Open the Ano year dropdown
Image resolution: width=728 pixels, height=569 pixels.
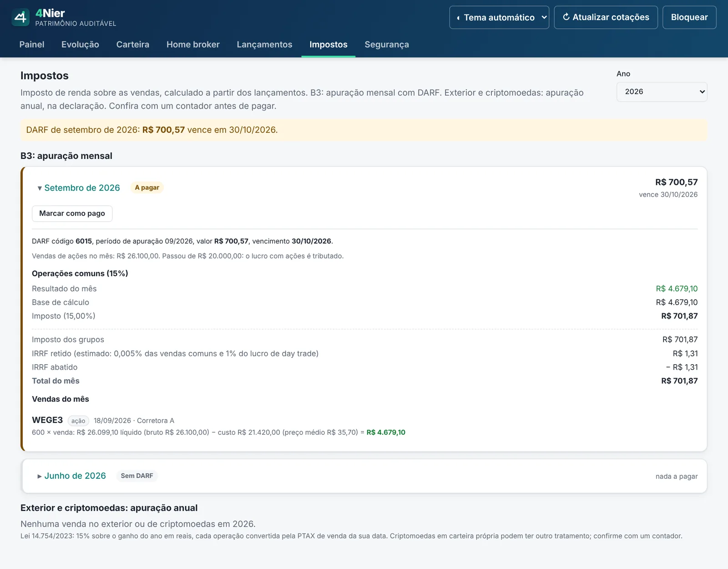coord(662,92)
